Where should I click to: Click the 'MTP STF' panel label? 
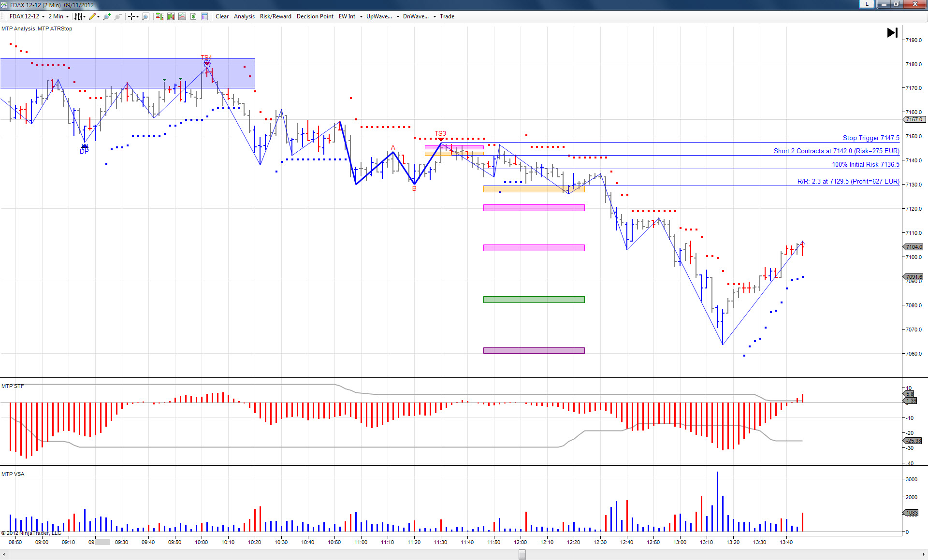click(13, 387)
